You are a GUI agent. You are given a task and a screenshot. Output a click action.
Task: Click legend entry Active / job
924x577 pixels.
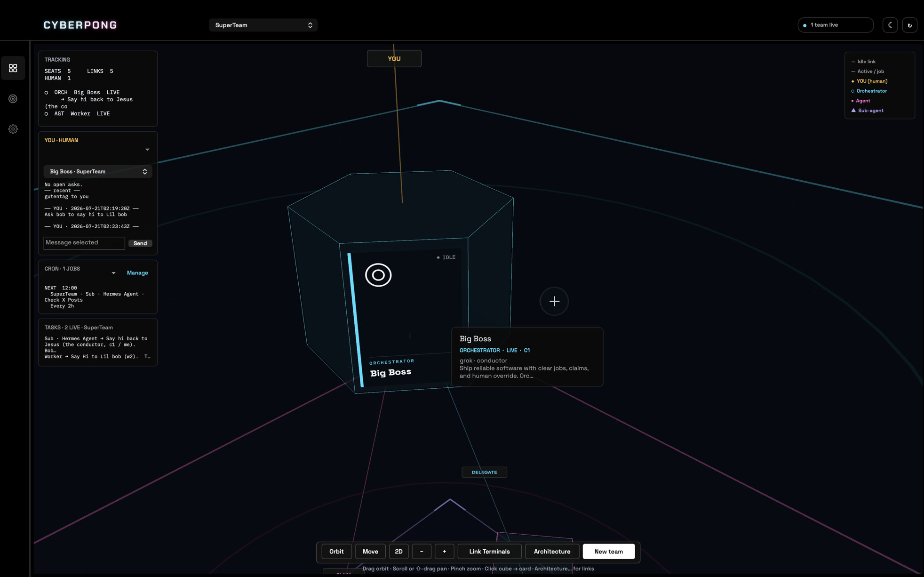pos(868,72)
